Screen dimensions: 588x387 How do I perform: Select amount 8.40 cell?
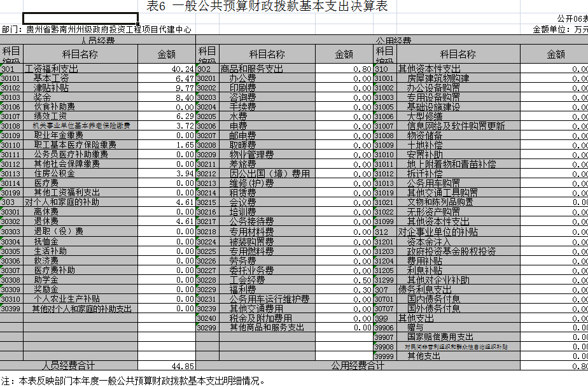[x=167, y=97]
